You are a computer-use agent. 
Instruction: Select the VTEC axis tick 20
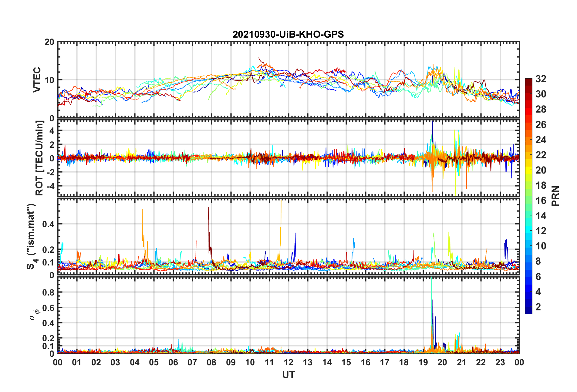pos(49,42)
